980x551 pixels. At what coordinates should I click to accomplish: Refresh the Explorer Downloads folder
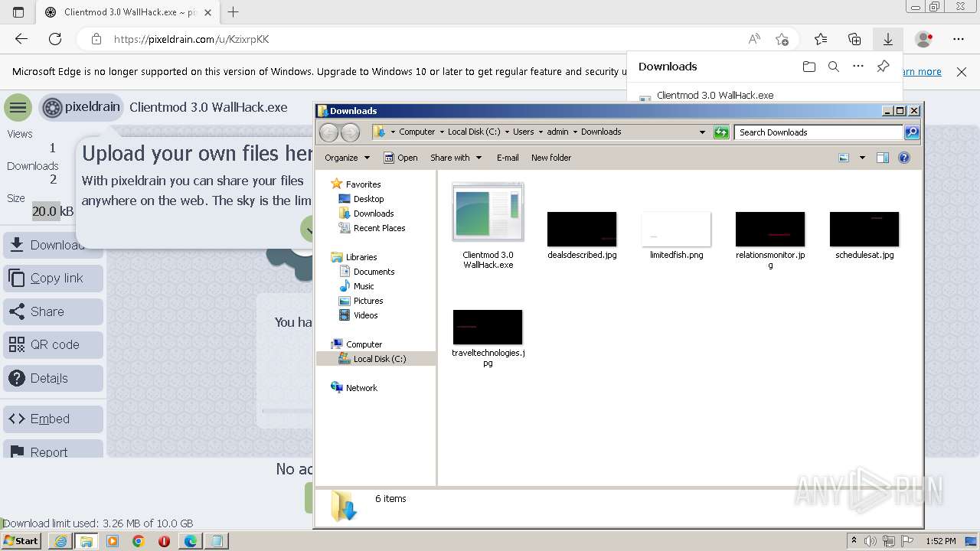(721, 132)
